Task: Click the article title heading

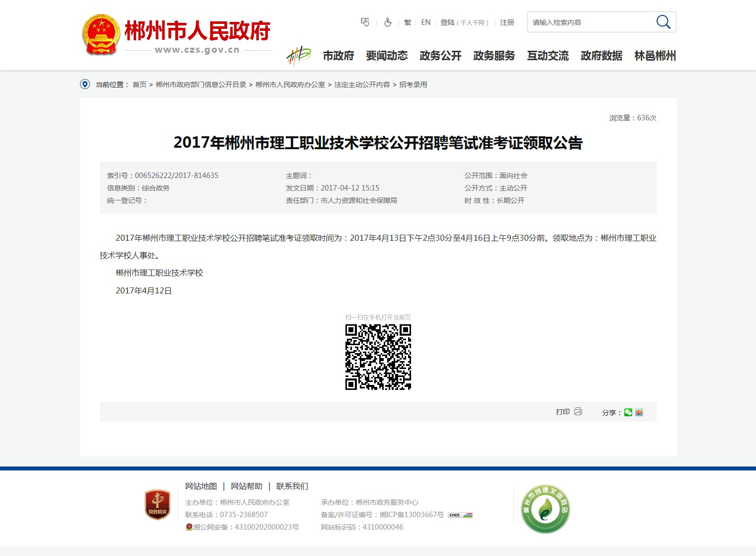Action: pos(378,143)
